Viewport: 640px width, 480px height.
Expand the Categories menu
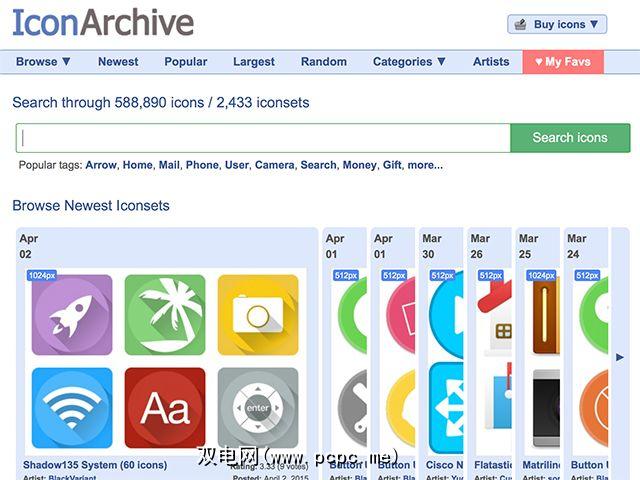point(409,62)
